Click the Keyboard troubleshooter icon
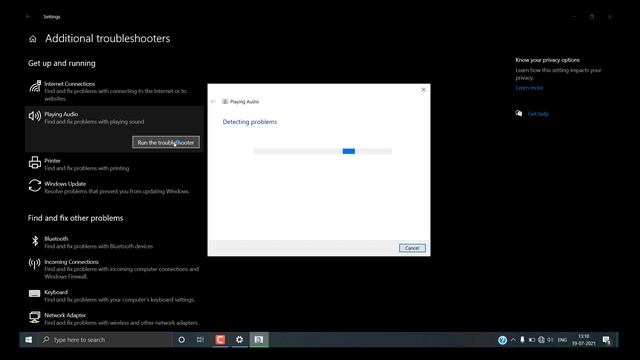 click(x=35, y=293)
